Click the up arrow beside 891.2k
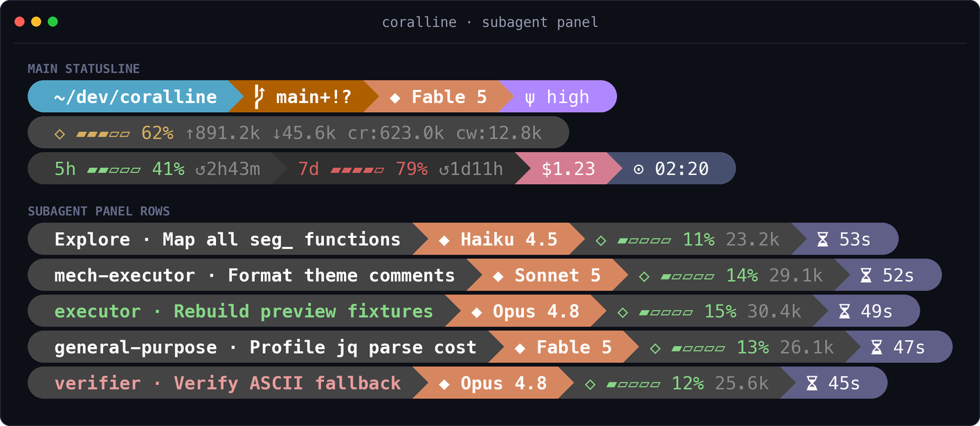 (190, 133)
